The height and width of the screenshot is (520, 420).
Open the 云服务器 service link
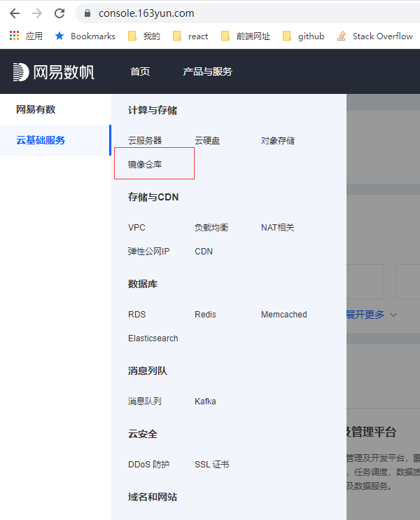[x=145, y=141]
